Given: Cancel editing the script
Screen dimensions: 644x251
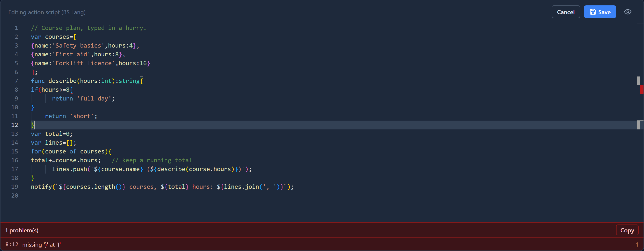Looking at the screenshot, I should click(565, 12).
